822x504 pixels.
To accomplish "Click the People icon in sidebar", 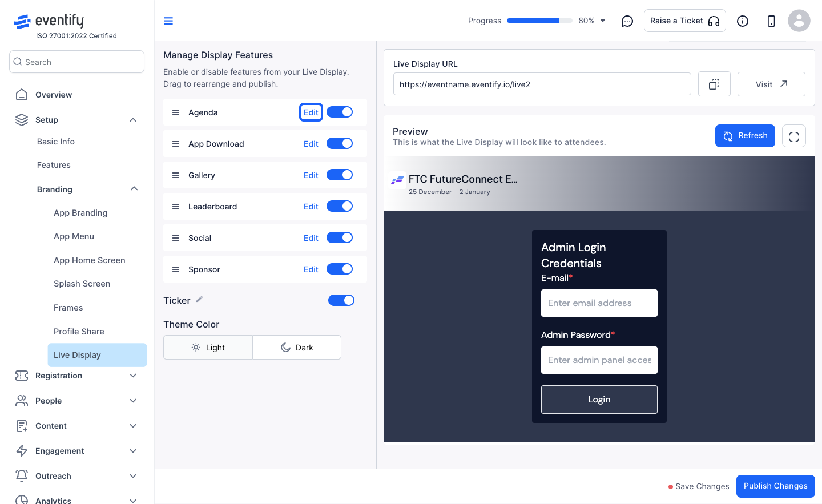I will pos(22,401).
